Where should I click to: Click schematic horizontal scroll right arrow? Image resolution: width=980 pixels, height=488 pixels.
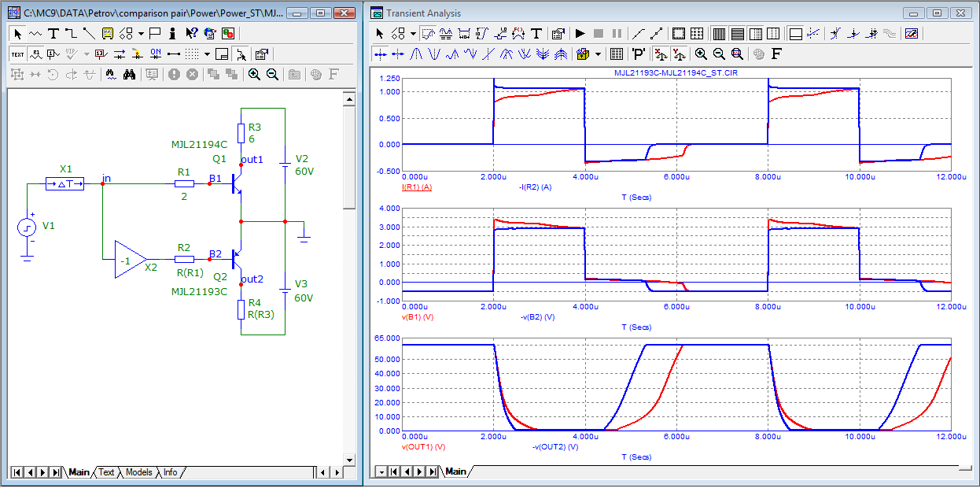(337, 472)
